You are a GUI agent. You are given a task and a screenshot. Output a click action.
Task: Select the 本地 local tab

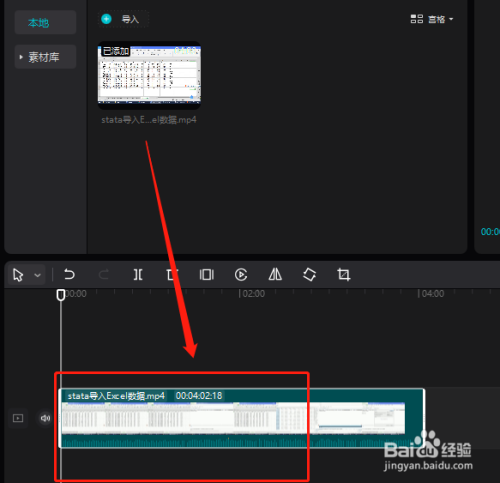coord(45,22)
